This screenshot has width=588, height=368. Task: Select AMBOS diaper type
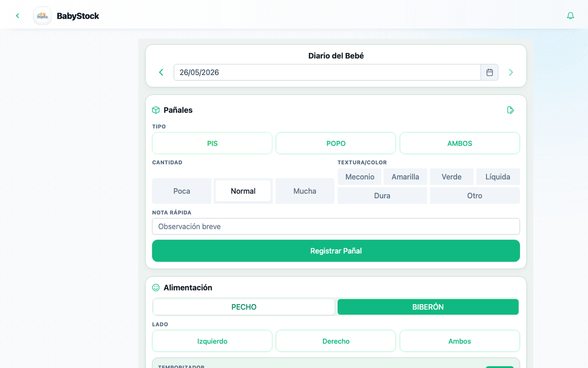coord(460,143)
